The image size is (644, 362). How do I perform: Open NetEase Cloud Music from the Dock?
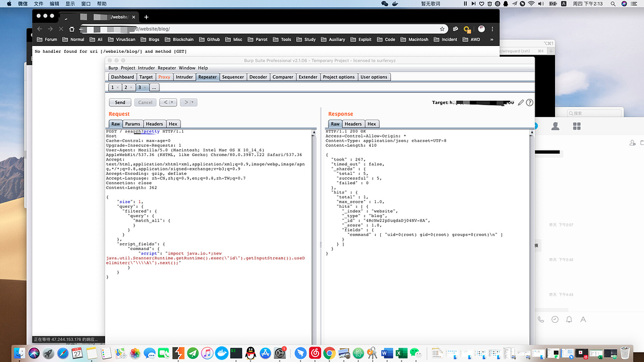click(x=315, y=353)
